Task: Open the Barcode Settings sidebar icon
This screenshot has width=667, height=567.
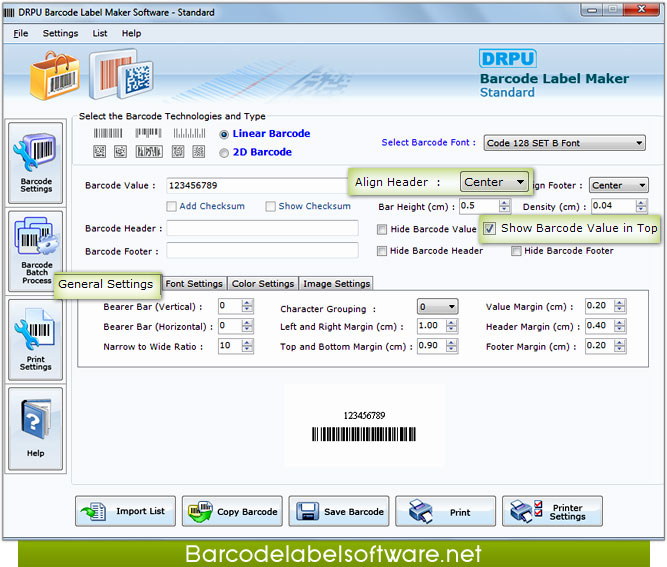Action: click(x=36, y=162)
